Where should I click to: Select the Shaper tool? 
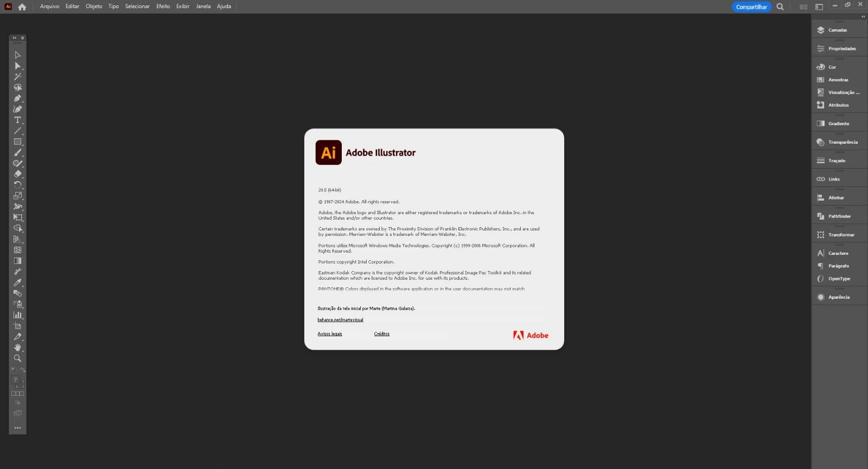[17, 163]
